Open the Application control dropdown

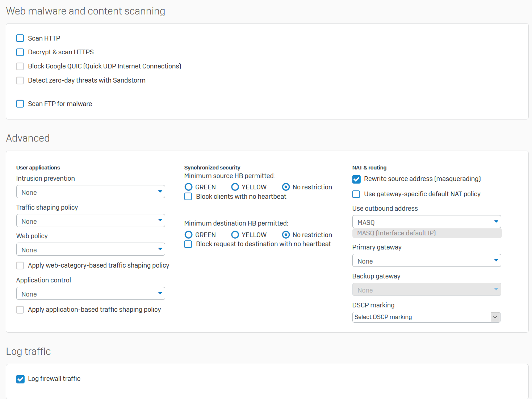click(91, 294)
